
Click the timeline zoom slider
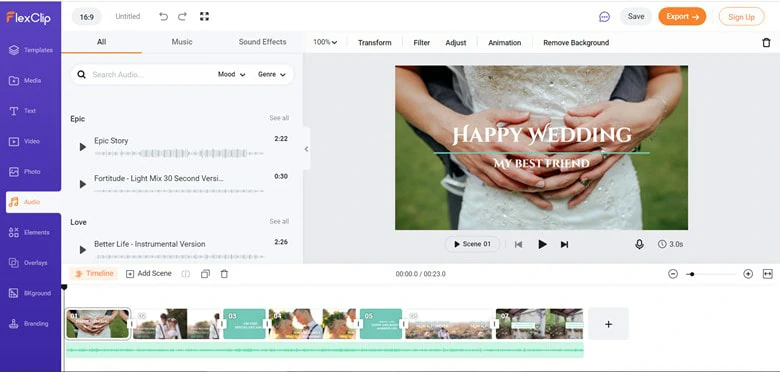click(710, 274)
